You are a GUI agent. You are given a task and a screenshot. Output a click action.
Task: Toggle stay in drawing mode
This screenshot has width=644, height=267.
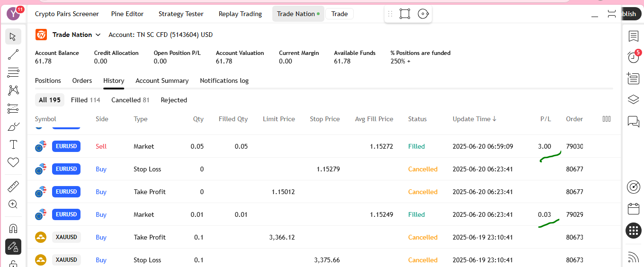click(13, 247)
